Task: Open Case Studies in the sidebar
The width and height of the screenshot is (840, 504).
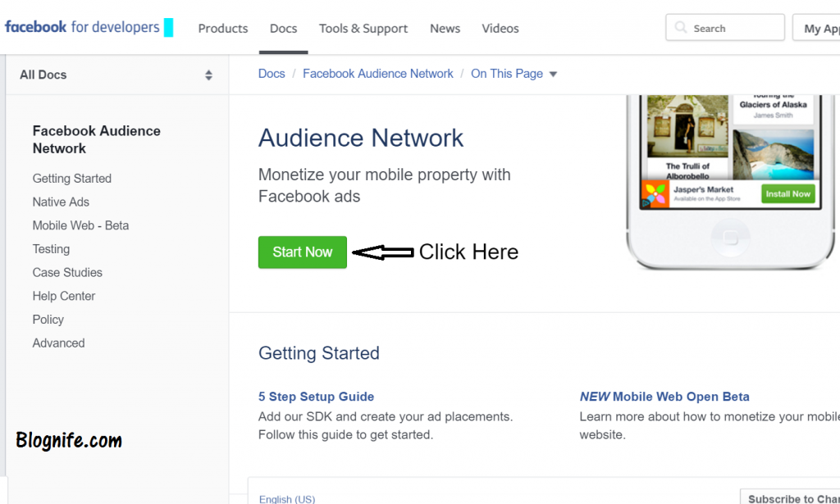Action: pos(67,272)
